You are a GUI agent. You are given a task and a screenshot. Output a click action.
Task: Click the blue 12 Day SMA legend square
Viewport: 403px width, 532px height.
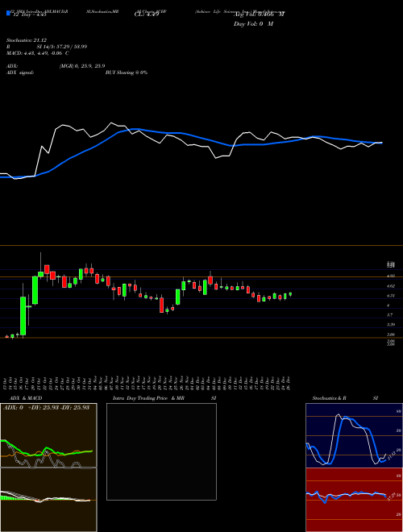tap(8, 14)
